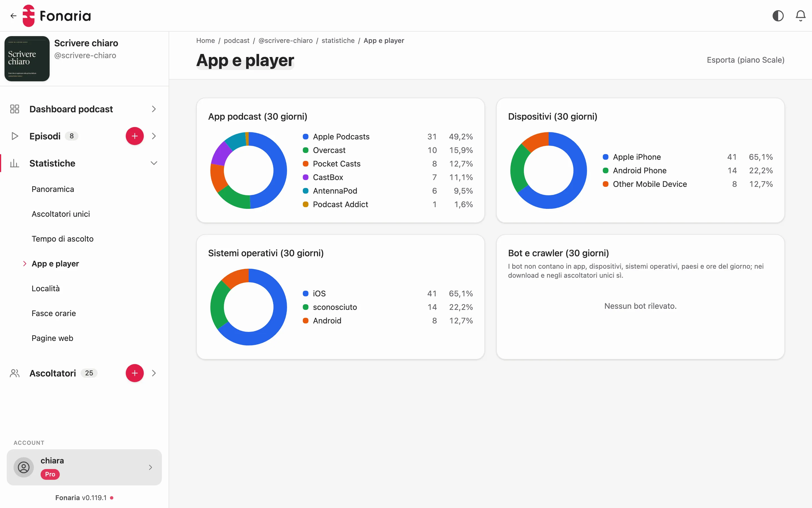Click the Statistiche bar chart icon
Viewport: 812px width, 508px height.
[14, 163]
